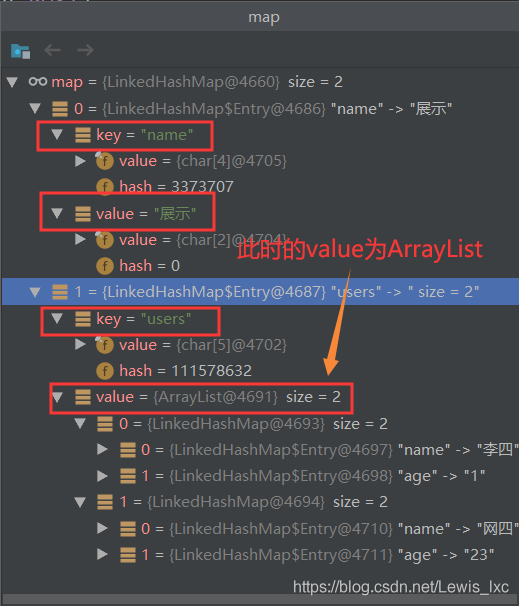The height and width of the screenshot is (606, 519).
Task: Click the glasses watch icon beside map
Action: coord(38,82)
